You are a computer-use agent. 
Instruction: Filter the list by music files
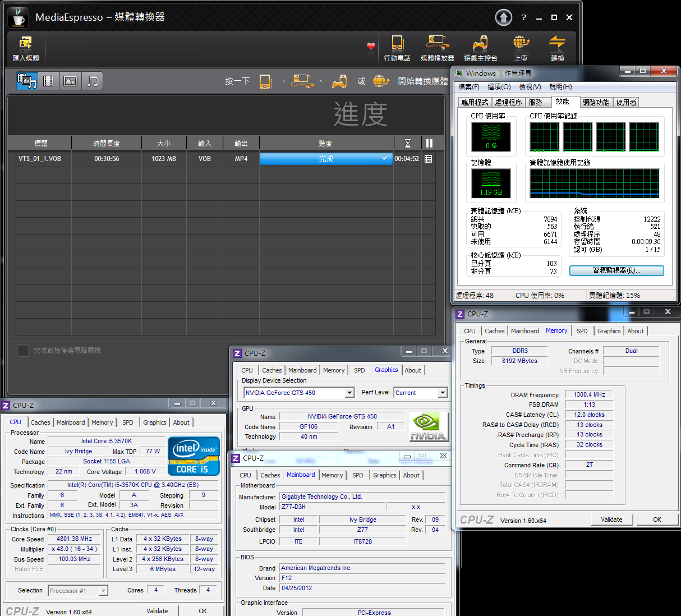[x=93, y=81]
